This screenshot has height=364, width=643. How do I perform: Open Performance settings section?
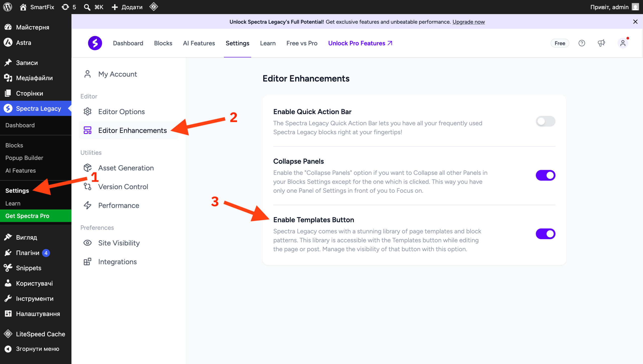tap(129, 205)
